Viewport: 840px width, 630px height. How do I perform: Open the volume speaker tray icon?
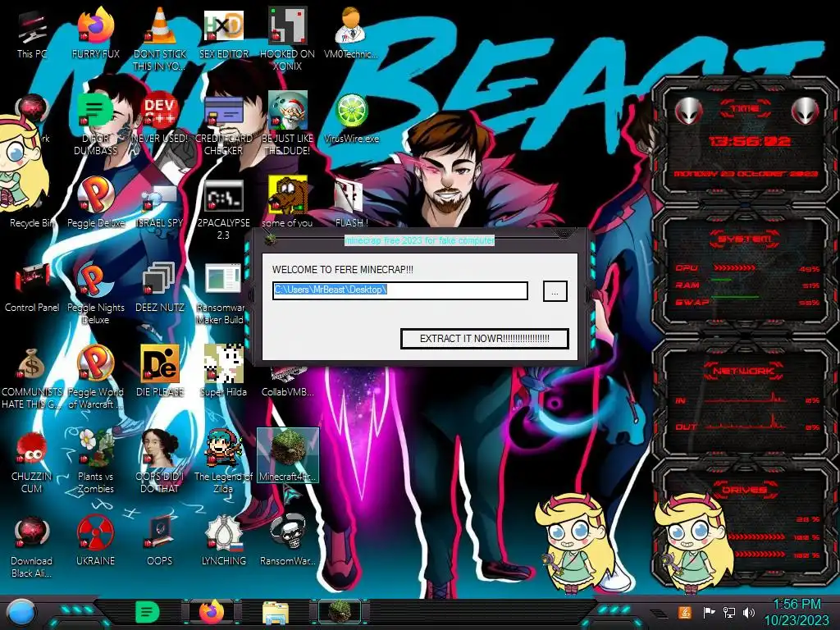coord(749,612)
